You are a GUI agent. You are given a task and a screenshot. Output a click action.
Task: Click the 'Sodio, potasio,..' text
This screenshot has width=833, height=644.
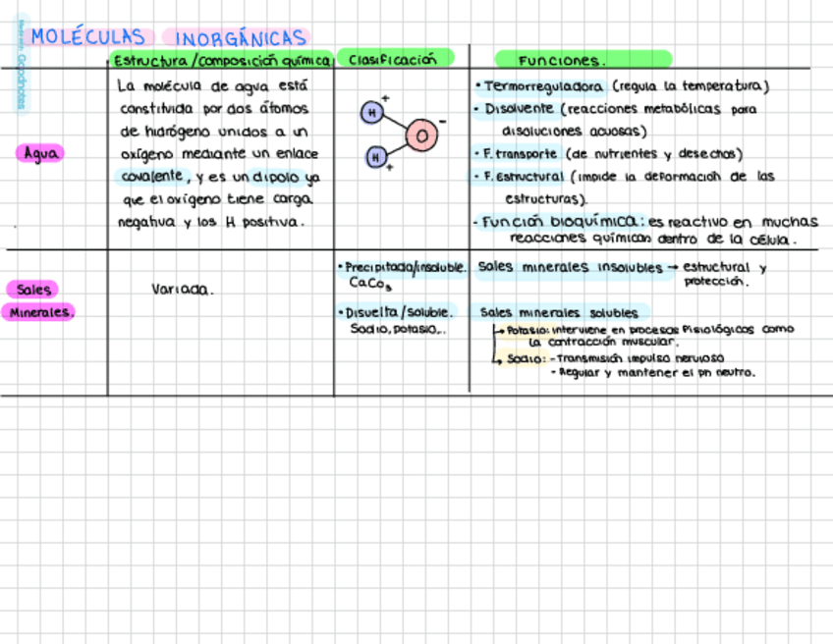click(x=398, y=329)
